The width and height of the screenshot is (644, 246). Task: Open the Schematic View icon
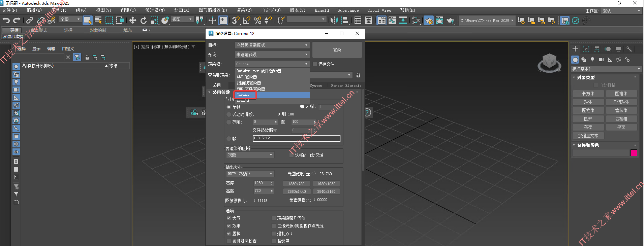tap(416, 21)
